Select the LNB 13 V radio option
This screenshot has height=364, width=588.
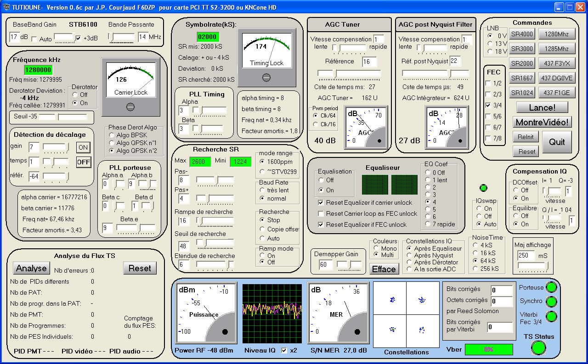click(491, 44)
